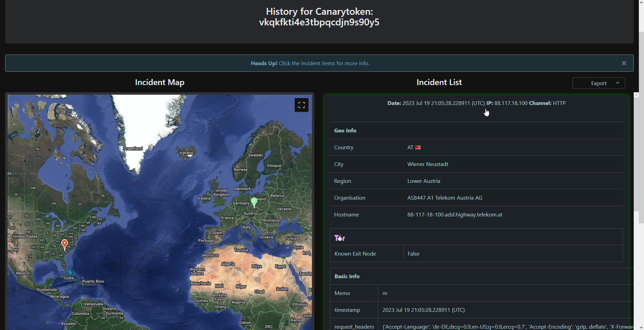Viewport: 644px width, 330px height.
Task: Click the green map marker over Austria
Action: pyautogui.click(x=254, y=202)
